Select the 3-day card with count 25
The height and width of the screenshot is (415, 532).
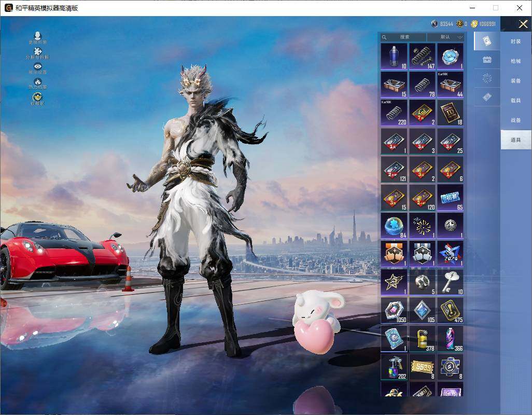tap(450, 141)
